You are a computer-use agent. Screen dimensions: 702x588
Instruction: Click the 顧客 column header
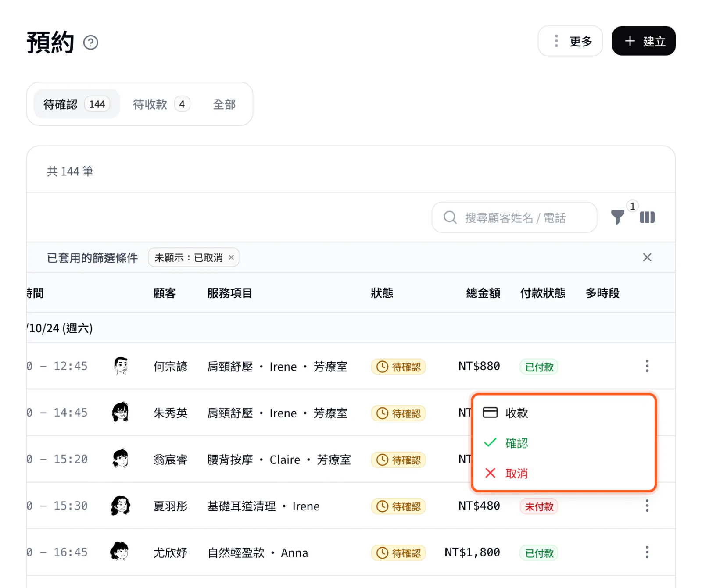(x=165, y=293)
